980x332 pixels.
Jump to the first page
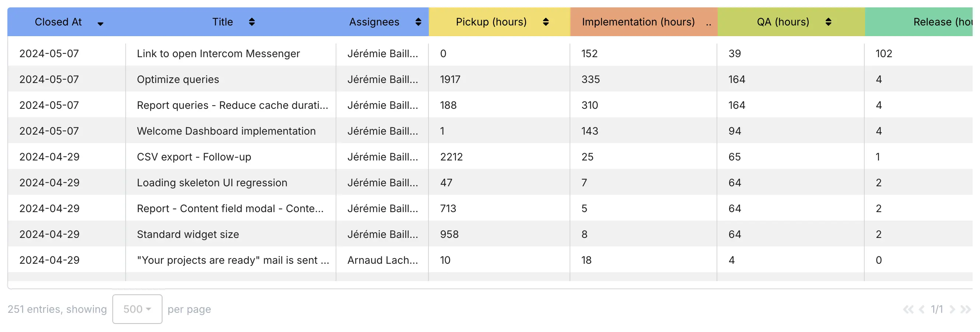click(x=909, y=309)
